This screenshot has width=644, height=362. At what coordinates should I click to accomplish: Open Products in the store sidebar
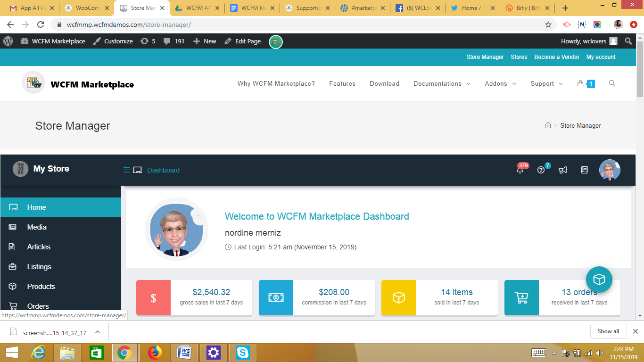pyautogui.click(x=61, y=287)
